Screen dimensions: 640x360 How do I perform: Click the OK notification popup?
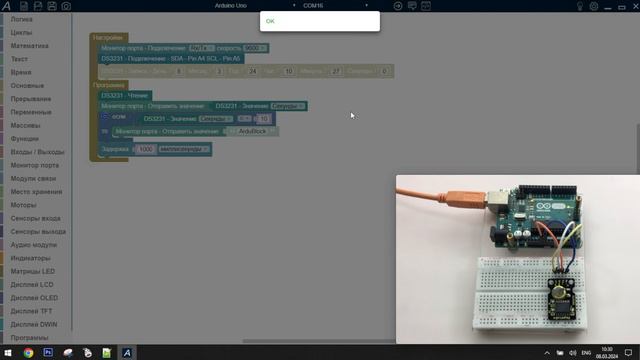pyautogui.click(x=320, y=21)
